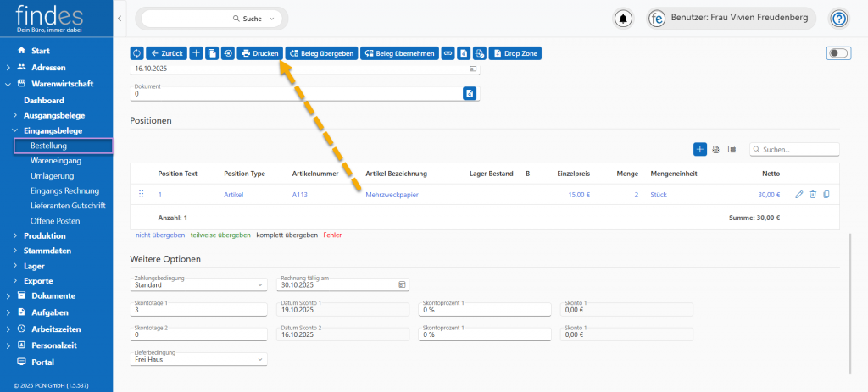The height and width of the screenshot is (392, 868).
Task: Click the refresh icon in the toolbar
Action: 136,53
